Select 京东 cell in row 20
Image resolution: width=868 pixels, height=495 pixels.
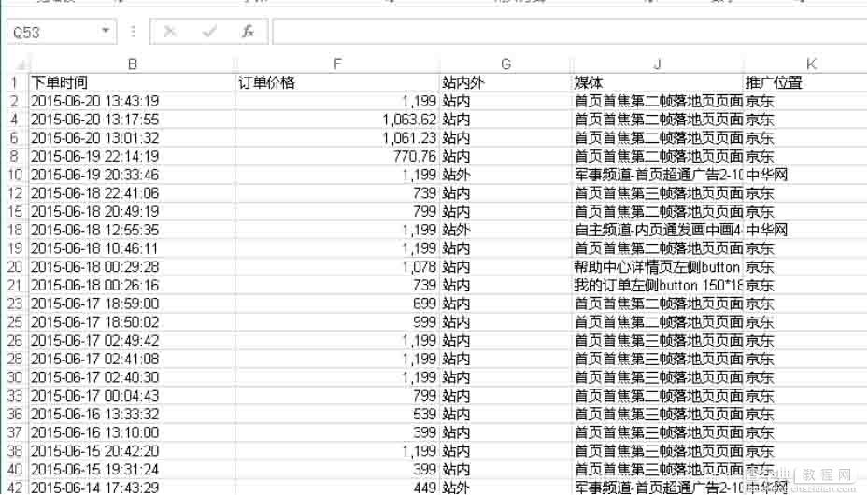click(806, 266)
